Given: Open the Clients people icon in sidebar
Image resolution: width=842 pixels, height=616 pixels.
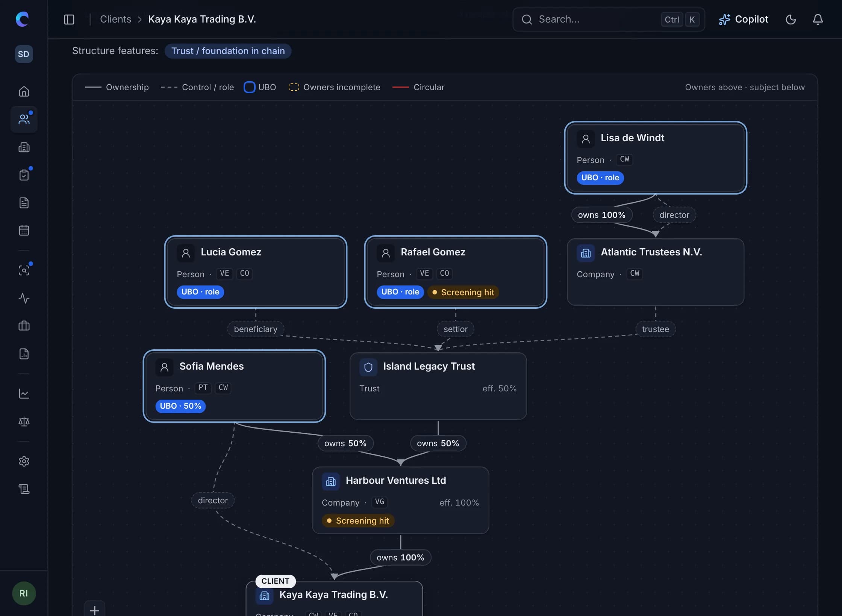Looking at the screenshot, I should click(24, 119).
